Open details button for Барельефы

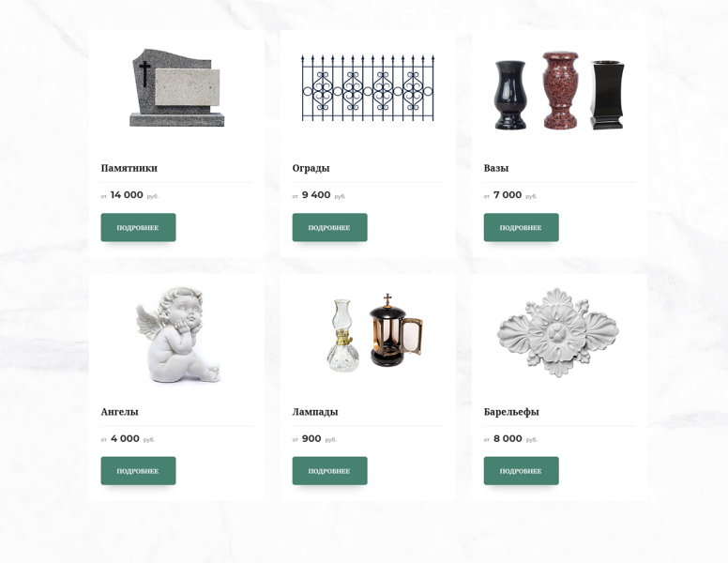tap(521, 471)
